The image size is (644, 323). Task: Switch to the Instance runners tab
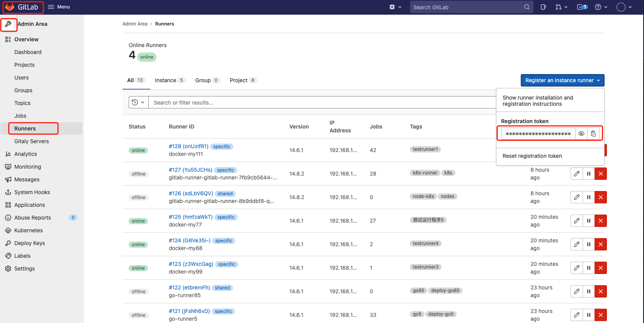tap(170, 80)
